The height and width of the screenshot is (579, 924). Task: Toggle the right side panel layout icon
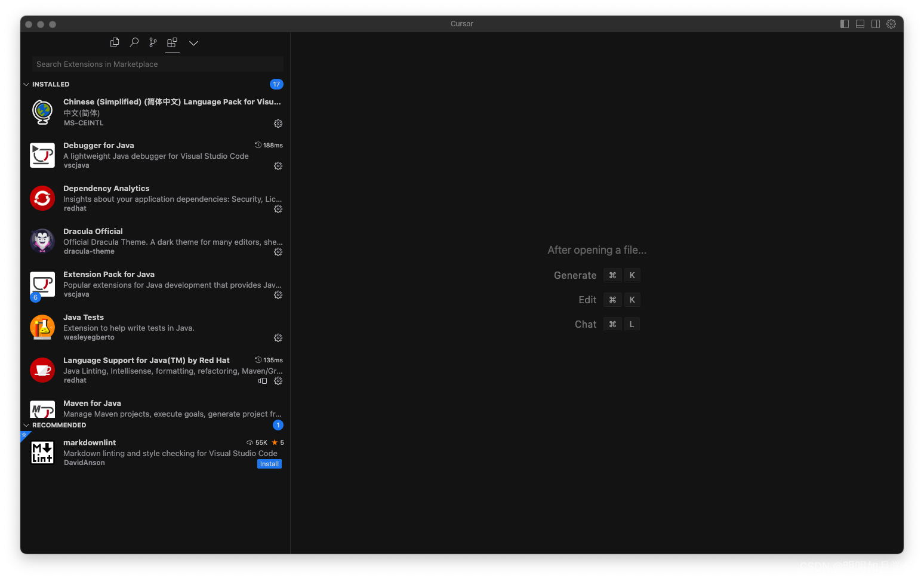click(x=876, y=24)
